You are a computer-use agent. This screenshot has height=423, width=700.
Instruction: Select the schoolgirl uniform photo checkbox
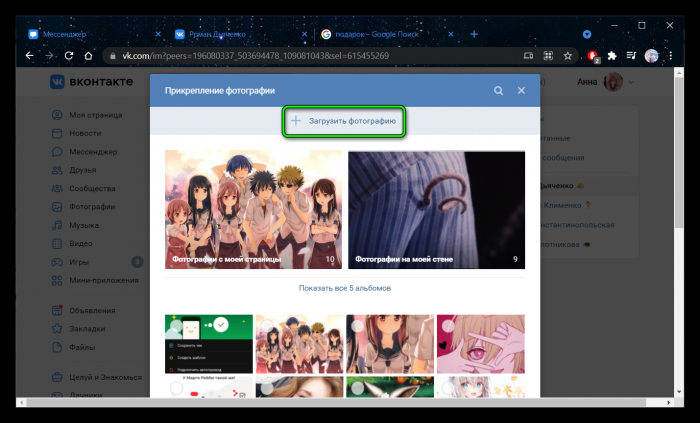358,326
